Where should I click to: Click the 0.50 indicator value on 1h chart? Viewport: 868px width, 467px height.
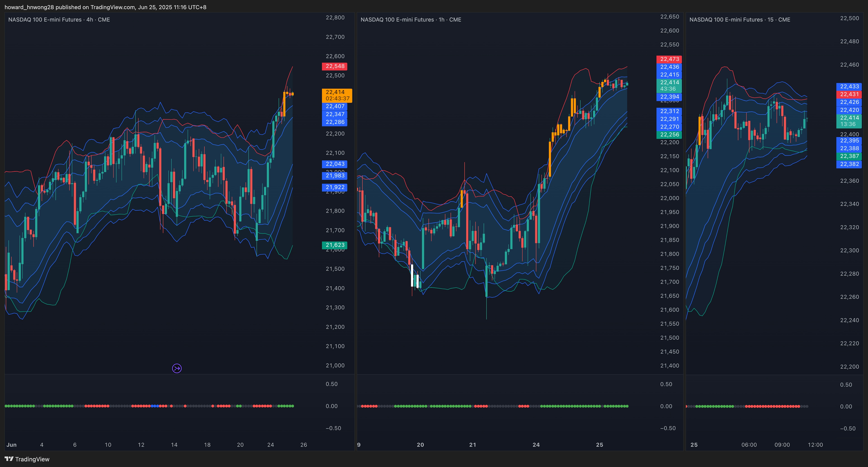(x=666, y=384)
